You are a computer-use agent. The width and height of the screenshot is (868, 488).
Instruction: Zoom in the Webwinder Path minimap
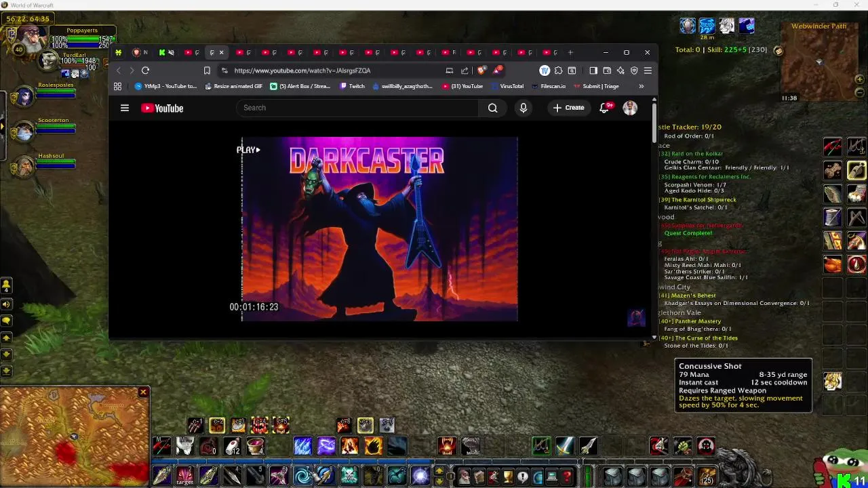(861, 80)
